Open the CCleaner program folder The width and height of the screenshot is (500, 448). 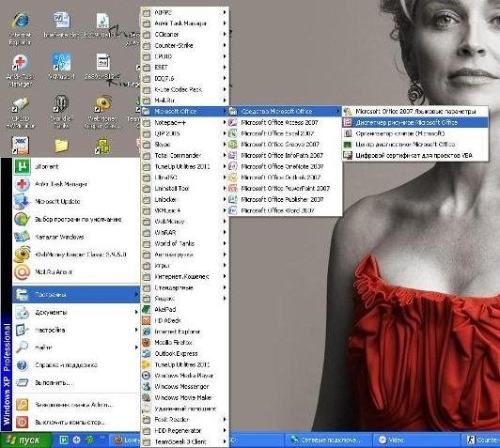tap(184, 34)
